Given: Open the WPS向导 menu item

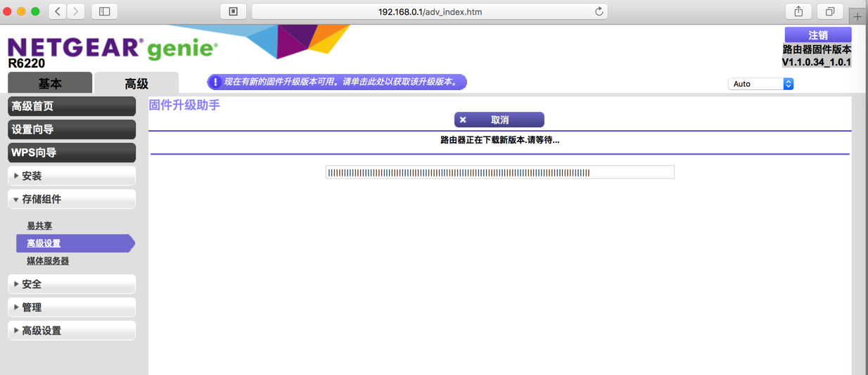Looking at the screenshot, I should coord(72,153).
